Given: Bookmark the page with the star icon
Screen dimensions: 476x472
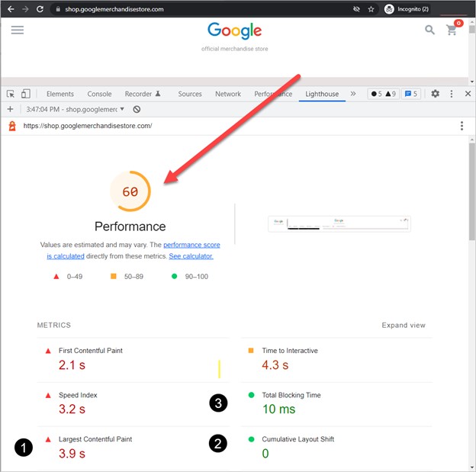Looking at the screenshot, I should point(371,9).
